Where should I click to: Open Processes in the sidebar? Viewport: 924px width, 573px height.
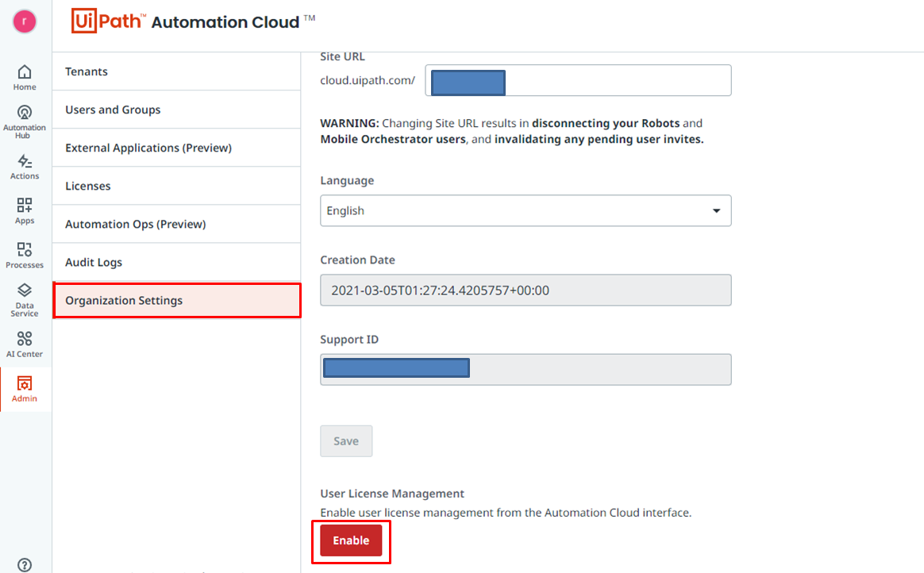coord(24,255)
